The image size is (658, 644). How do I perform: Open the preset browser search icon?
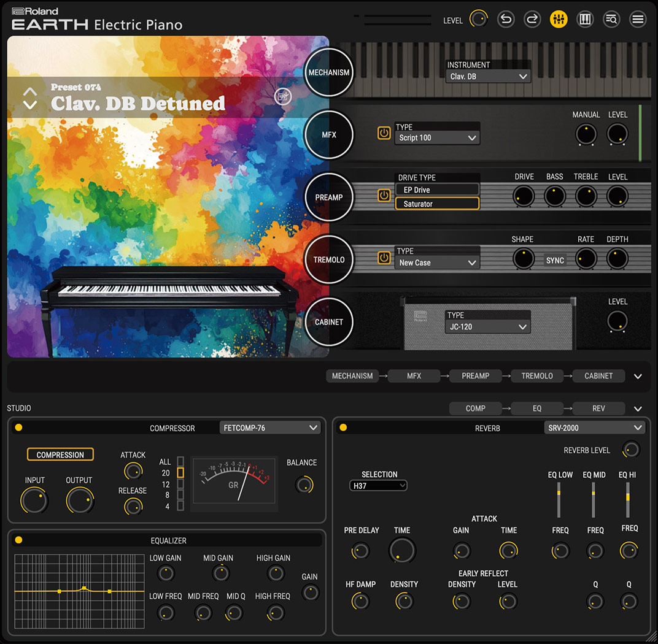611,19
